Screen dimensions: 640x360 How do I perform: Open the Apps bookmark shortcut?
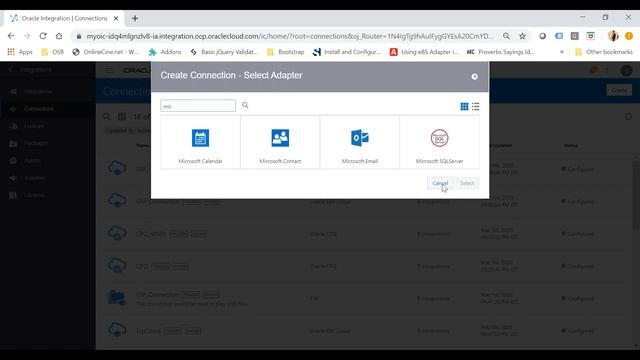(x=20, y=52)
